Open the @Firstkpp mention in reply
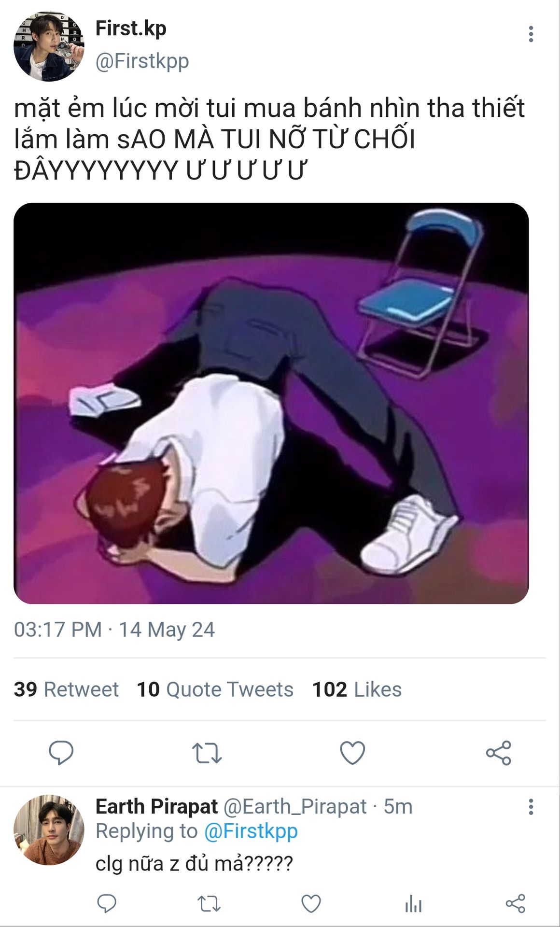 tap(251, 831)
